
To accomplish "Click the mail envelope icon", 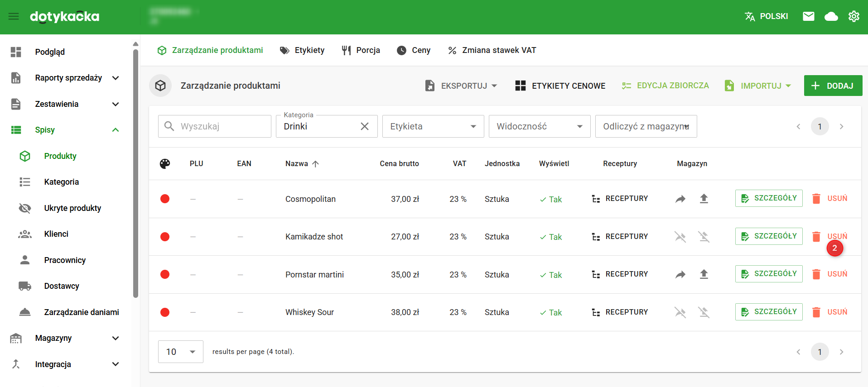I will click(x=808, y=17).
